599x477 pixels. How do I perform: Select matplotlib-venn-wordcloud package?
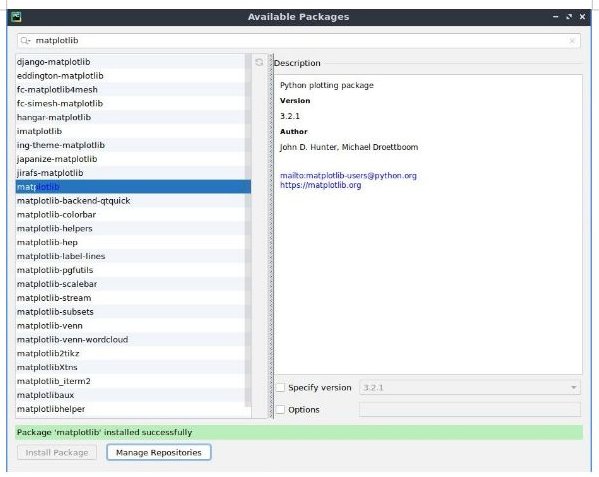coord(133,340)
